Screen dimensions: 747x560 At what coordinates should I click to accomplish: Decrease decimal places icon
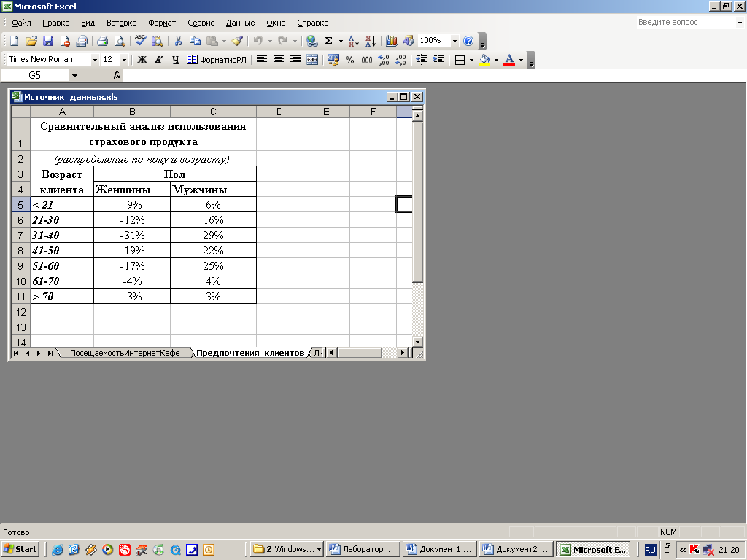click(x=400, y=60)
